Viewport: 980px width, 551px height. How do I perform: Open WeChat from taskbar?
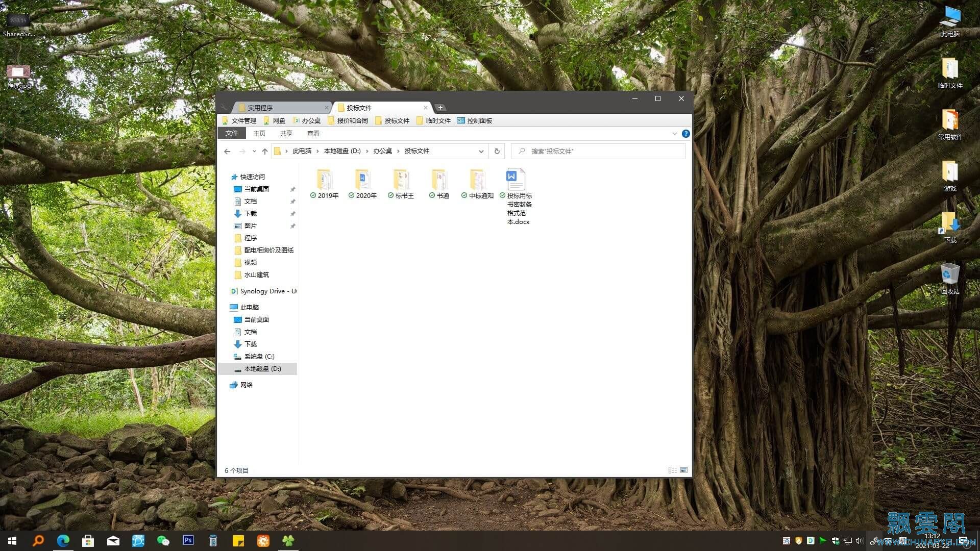coord(163,541)
